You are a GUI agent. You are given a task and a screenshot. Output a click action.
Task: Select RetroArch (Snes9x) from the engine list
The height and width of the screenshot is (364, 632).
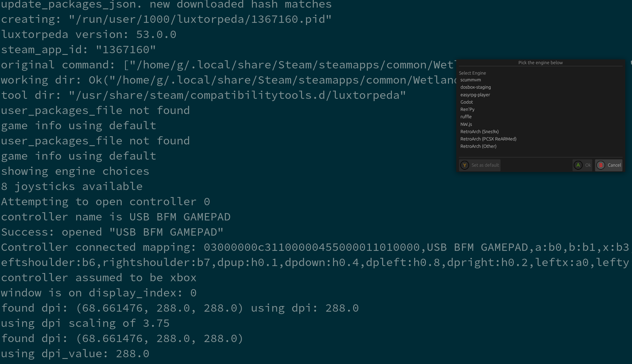click(x=479, y=131)
